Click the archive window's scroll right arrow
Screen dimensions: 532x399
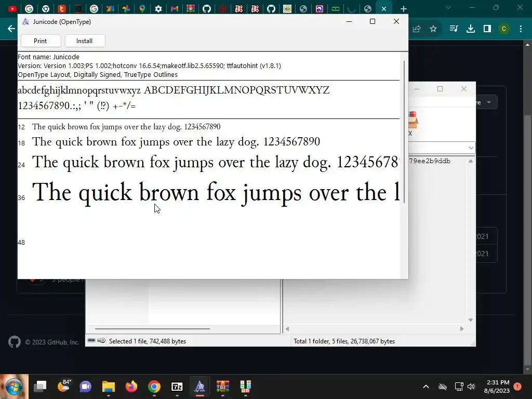[x=462, y=329]
